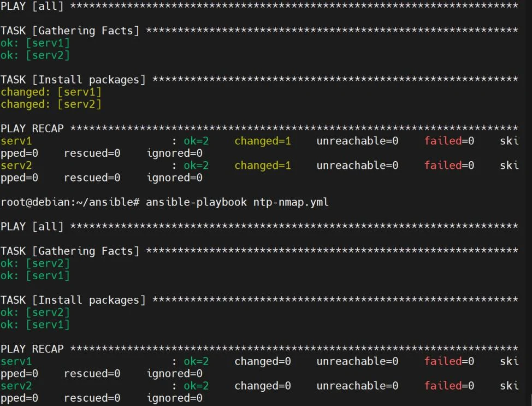
Task: Click the "ansible-playbook ntp-nmap.yml" command text
Action: 237,202
